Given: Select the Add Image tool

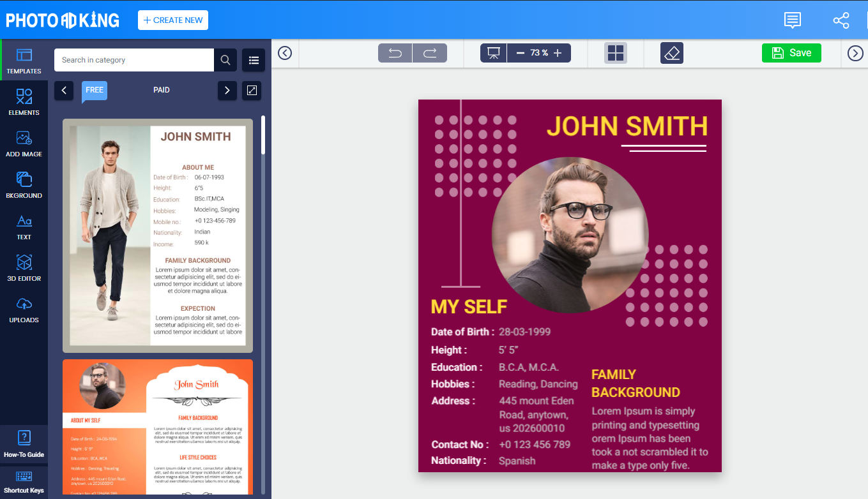Looking at the screenshot, I should [x=24, y=144].
